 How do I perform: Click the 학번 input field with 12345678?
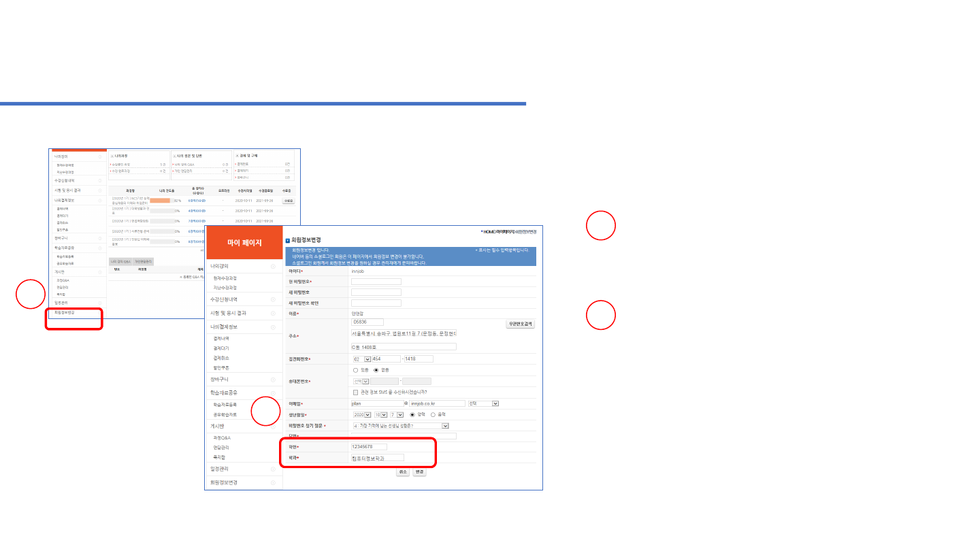click(x=368, y=447)
